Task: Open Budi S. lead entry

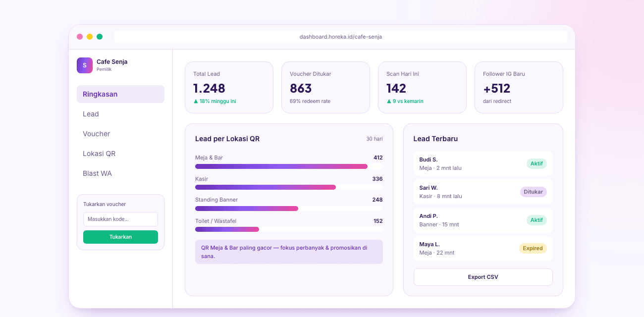Action: tap(483, 163)
